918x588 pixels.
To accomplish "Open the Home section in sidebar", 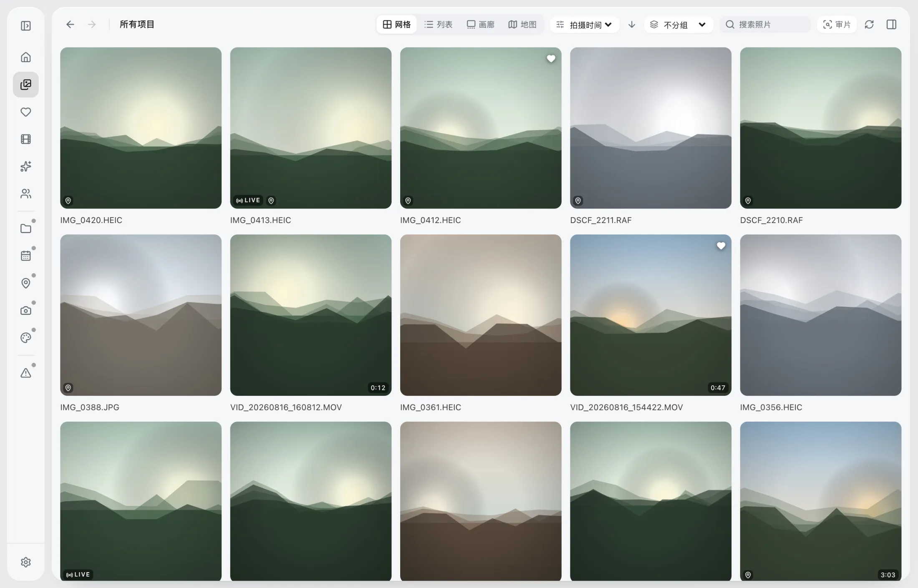I will click(26, 57).
